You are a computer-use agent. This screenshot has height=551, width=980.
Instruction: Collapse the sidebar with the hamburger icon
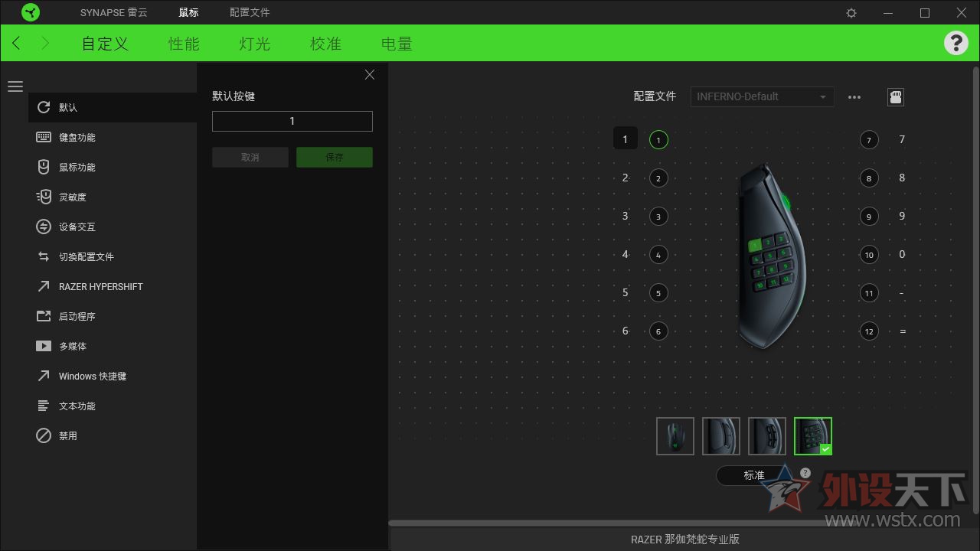pyautogui.click(x=15, y=86)
